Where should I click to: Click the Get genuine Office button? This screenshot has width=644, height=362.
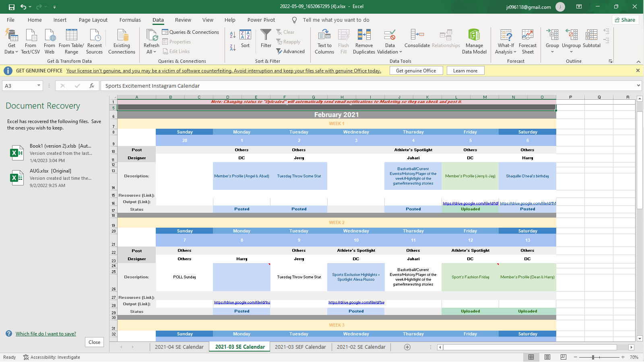416,71
